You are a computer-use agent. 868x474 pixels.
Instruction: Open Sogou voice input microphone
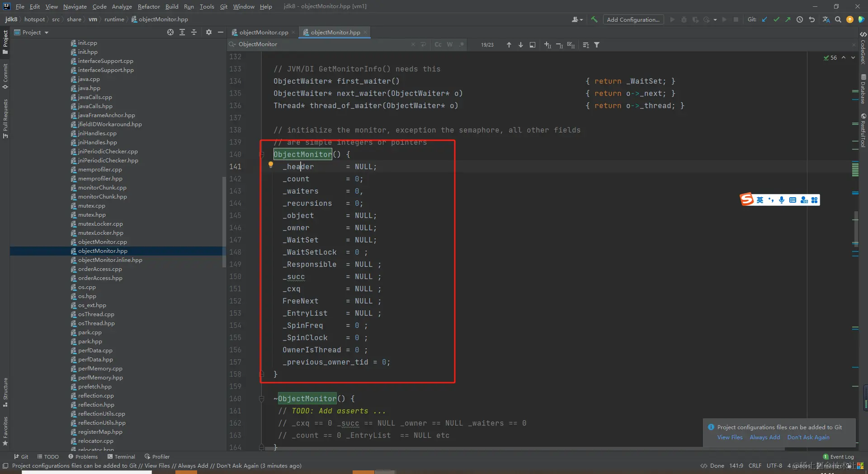(x=782, y=200)
